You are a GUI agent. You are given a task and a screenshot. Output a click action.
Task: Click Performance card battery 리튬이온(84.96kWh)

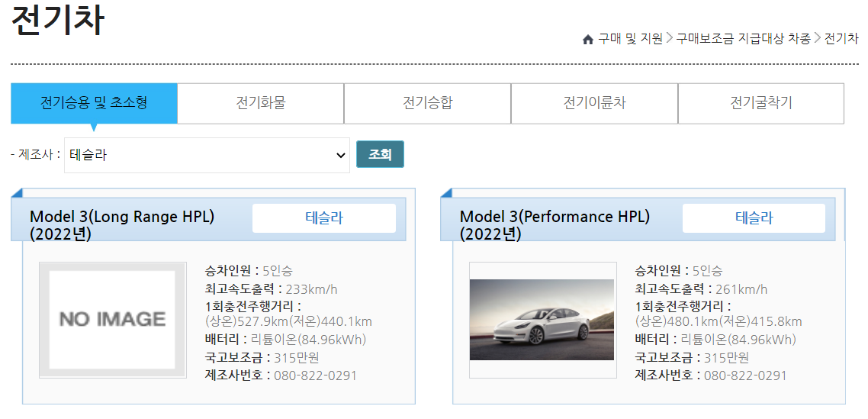pos(738,340)
